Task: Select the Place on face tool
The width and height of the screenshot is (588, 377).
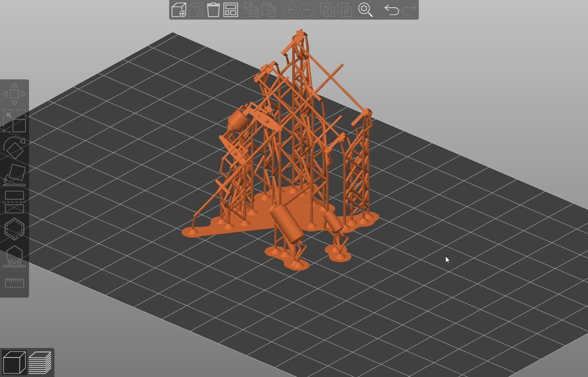Action: tap(15, 175)
